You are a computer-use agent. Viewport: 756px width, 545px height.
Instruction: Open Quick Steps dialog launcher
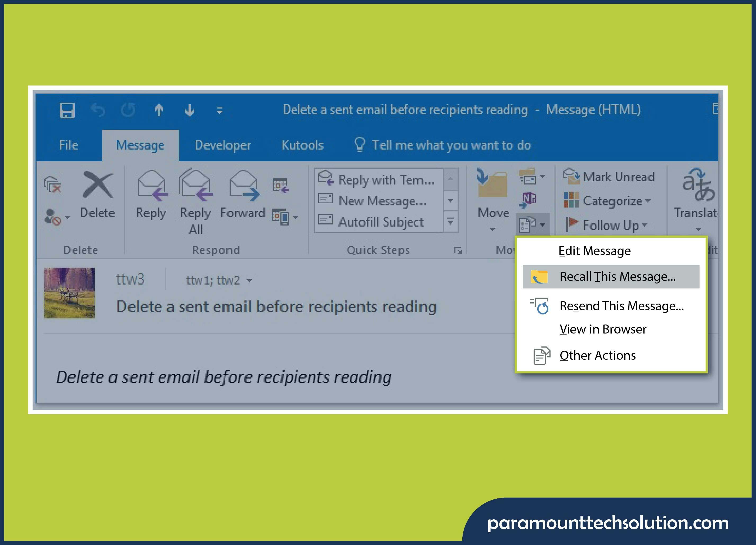click(x=458, y=250)
